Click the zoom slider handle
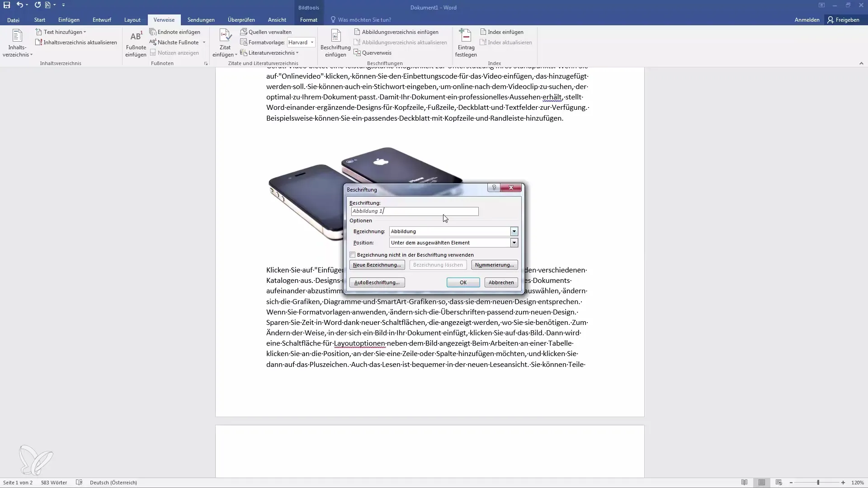Image resolution: width=868 pixels, height=488 pixels. [x=818, y=483]
